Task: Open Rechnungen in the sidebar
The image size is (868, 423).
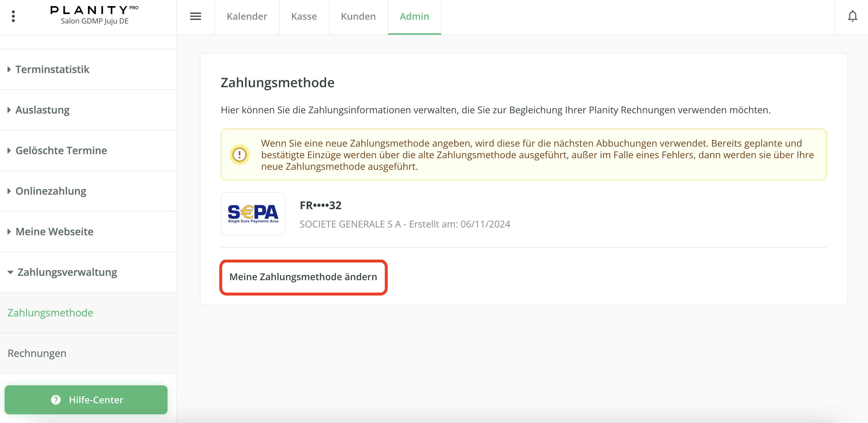Action: [37, 353]
